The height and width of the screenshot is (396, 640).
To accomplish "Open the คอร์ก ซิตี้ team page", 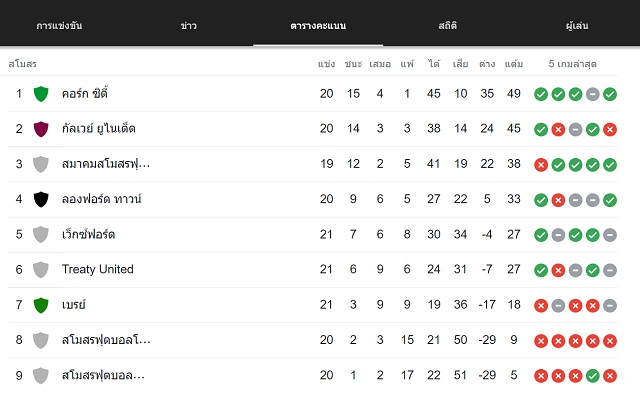I will click(x=84, y=93).
